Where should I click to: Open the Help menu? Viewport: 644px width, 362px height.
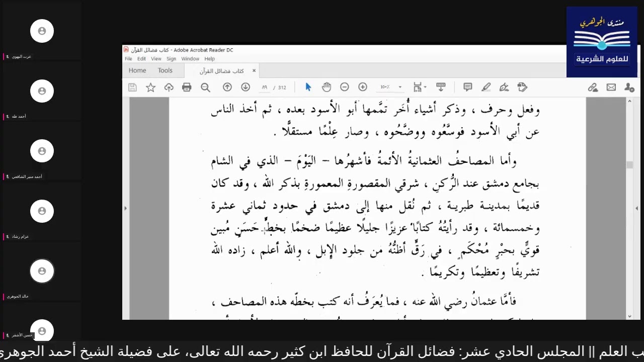click(210, 59)
